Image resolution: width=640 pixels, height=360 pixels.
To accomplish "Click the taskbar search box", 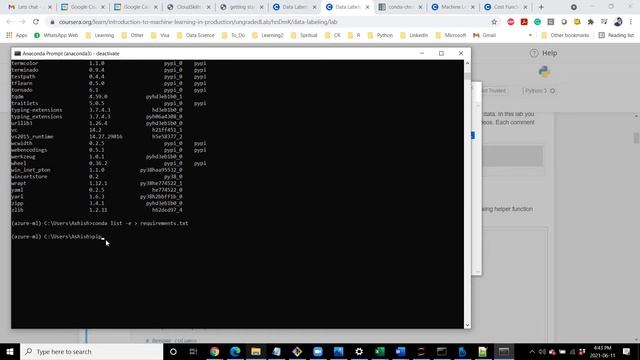I will (92, 351).
